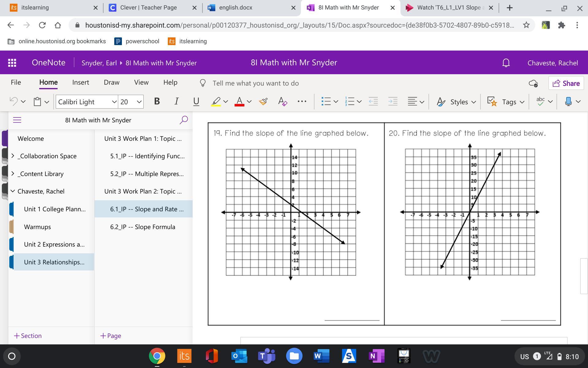Image resolution: width=588 pixels, height=368 pixels.
Task: Open the OneNote app launcher grid
Action: (x=12, y=63)
